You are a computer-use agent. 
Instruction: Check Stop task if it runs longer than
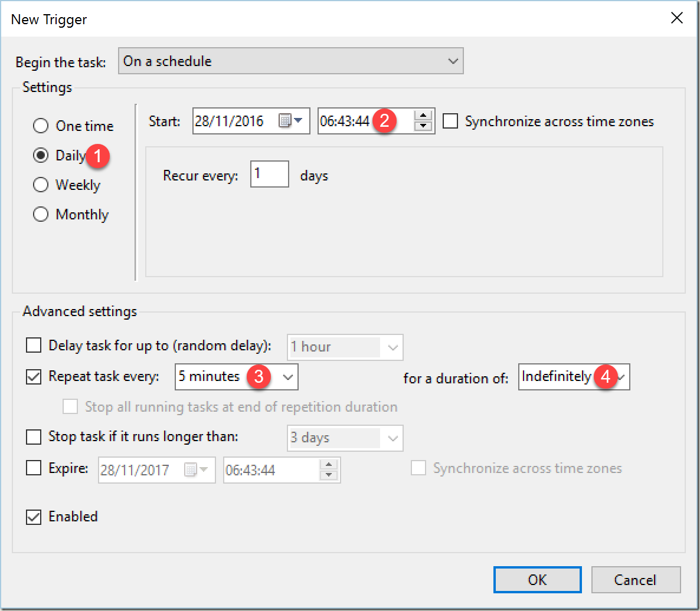click(x=34, y=436)
